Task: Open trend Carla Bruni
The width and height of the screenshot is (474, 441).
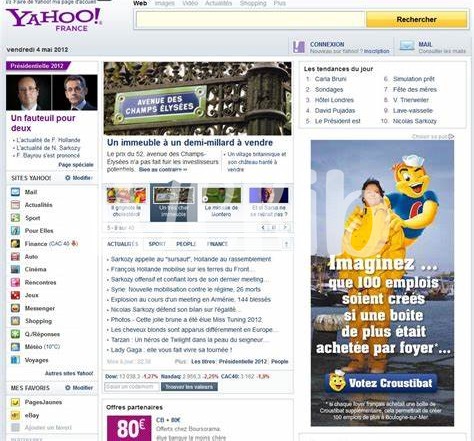Action: tap(330, 79)
